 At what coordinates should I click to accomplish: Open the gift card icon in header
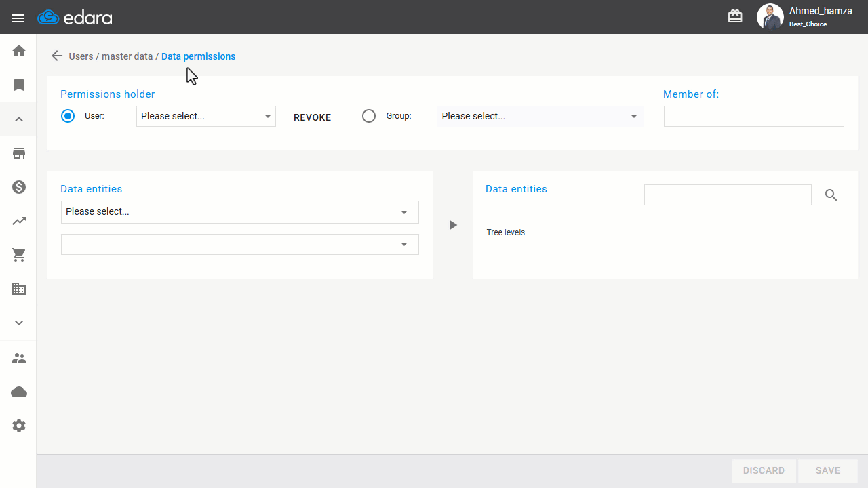tap(735, 16)
